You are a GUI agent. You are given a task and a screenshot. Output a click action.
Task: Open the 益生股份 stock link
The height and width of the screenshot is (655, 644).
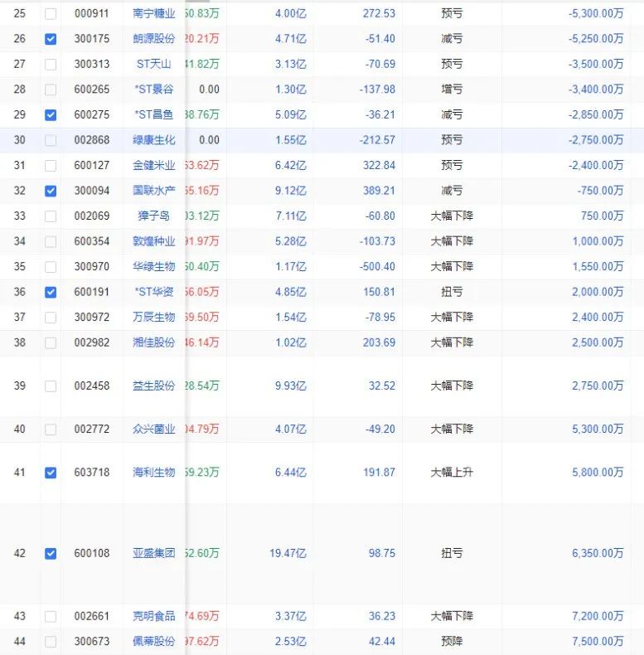tap(153, 386)
